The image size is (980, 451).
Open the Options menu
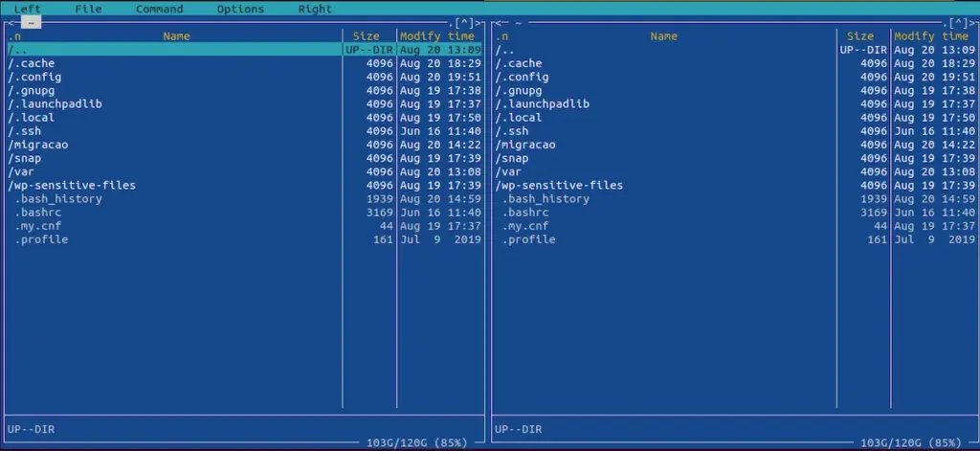[x=240, y=9]
